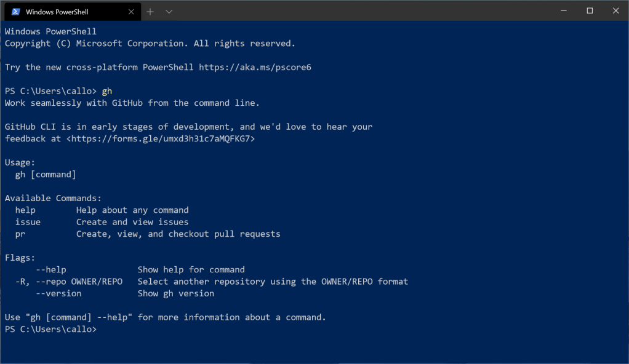This screenshot has width=629, height=364.
Task: Expand the new tab dropdown chevron
Action: pos(169,12)
